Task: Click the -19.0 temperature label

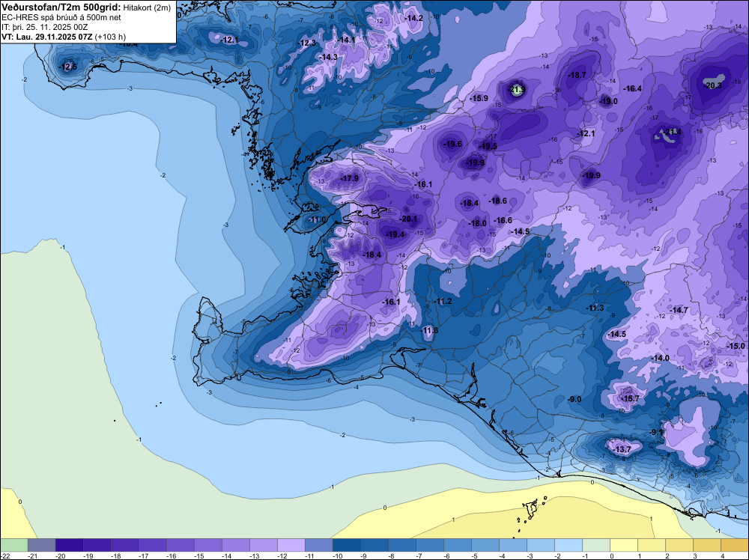Action: [608, 101]
